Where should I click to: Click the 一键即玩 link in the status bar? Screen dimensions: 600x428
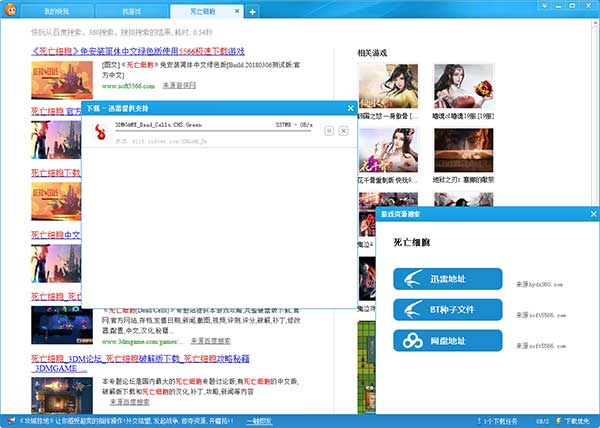(259, 421)
